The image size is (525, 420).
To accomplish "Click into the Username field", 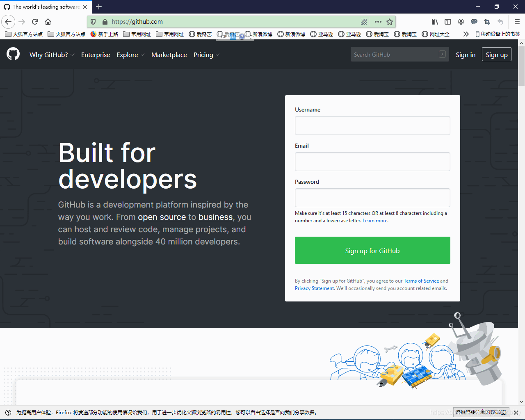I will pos(372,126).
